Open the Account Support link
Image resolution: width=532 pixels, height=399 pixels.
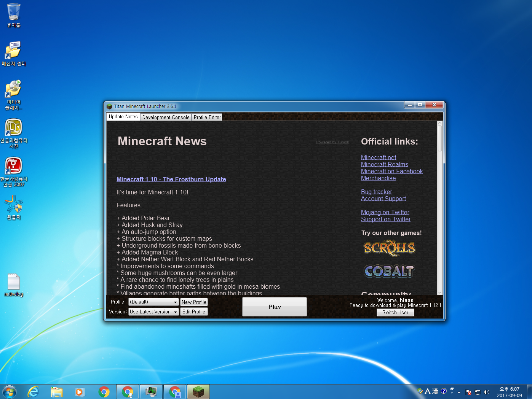click(x=383, y=199)
